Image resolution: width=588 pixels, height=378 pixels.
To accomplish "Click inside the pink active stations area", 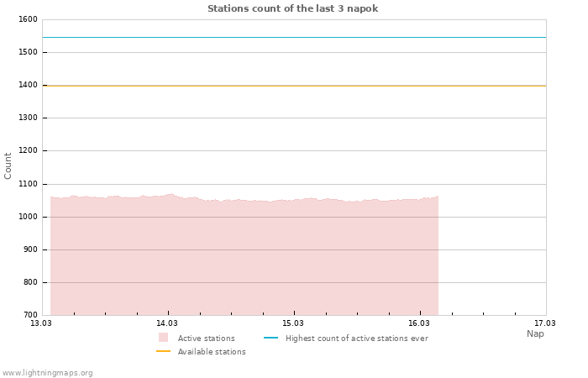I will 244,260.
